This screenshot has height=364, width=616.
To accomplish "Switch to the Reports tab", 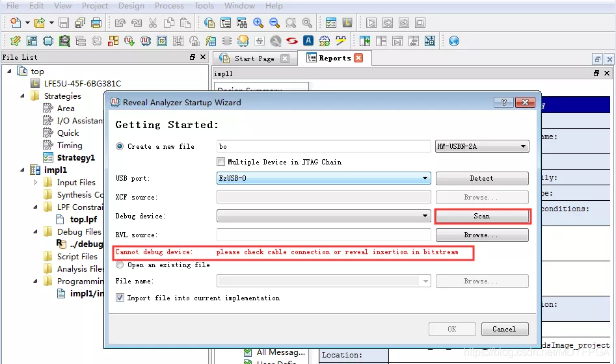I will pos(334,58).
